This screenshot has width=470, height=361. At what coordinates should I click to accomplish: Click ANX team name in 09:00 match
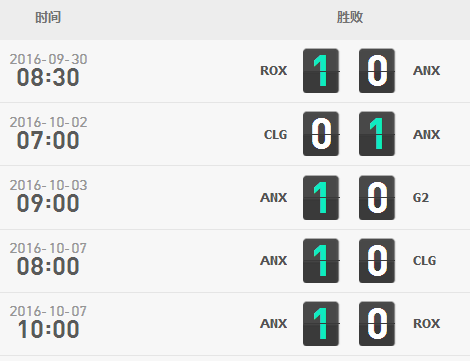[x=273, y=198]
